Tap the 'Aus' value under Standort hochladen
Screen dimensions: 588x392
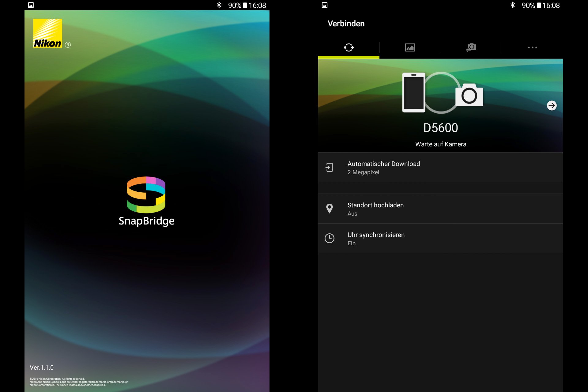click(352, 214)
